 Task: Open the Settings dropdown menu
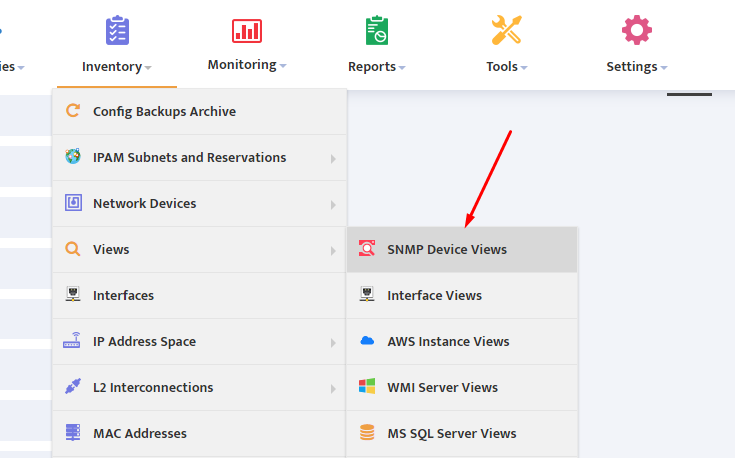pyautogui.click(x=637, y=67)
